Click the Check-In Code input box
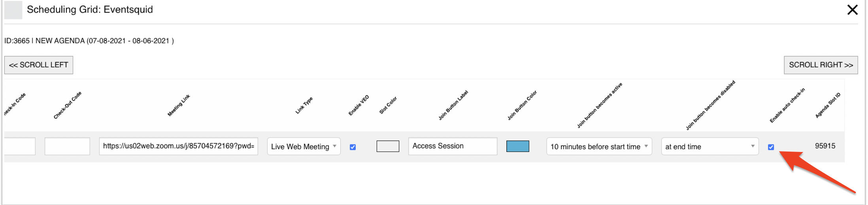 pyautogui.click(x=20, y=146)
